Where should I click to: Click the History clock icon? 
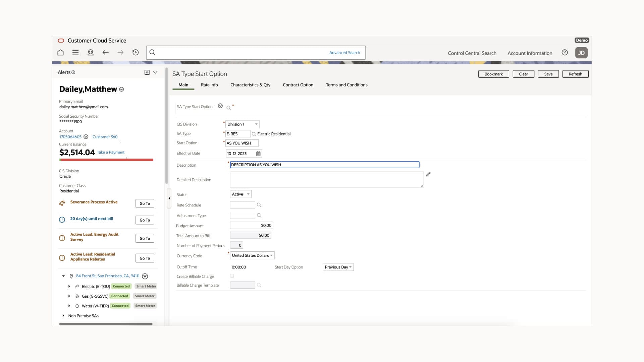[x=136, y=53]
